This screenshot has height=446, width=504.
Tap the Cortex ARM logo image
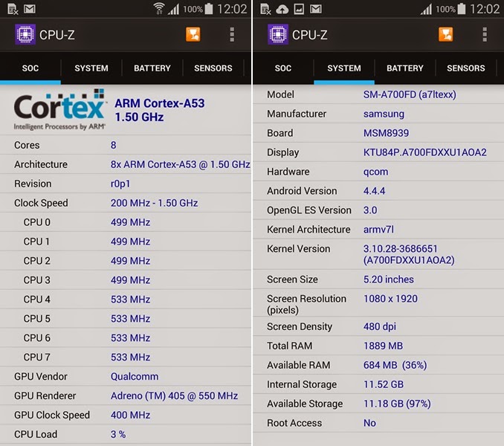59,109
